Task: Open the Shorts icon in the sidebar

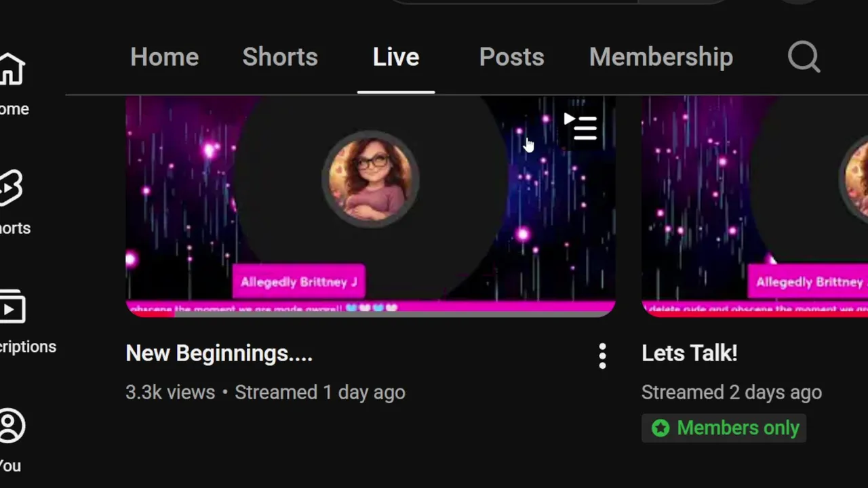Action: [x=11, y=188]
